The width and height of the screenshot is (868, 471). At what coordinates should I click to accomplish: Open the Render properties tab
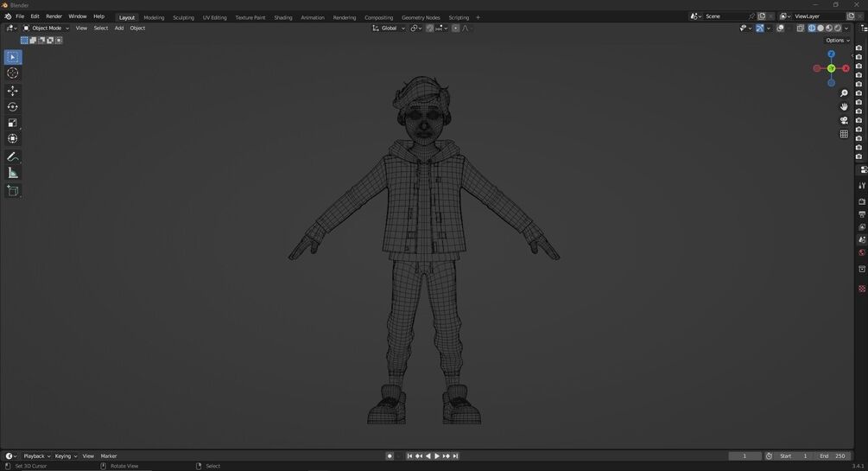862,201
